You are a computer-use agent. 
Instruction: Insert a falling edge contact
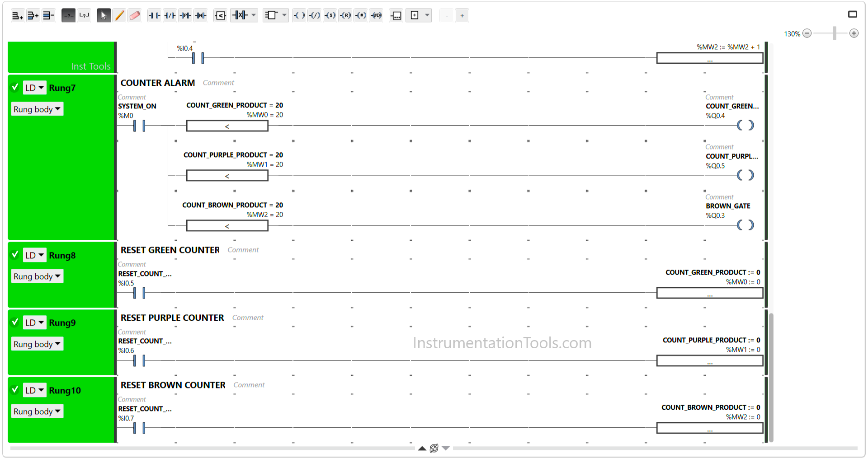tap(201, 15)
